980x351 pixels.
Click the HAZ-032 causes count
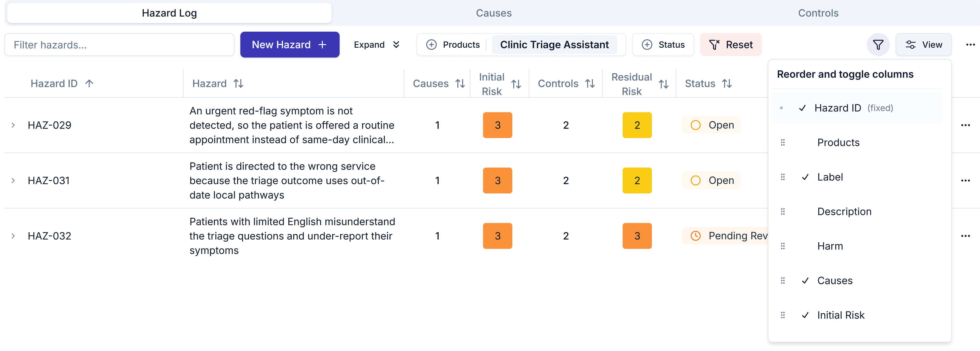click(437, 236)
